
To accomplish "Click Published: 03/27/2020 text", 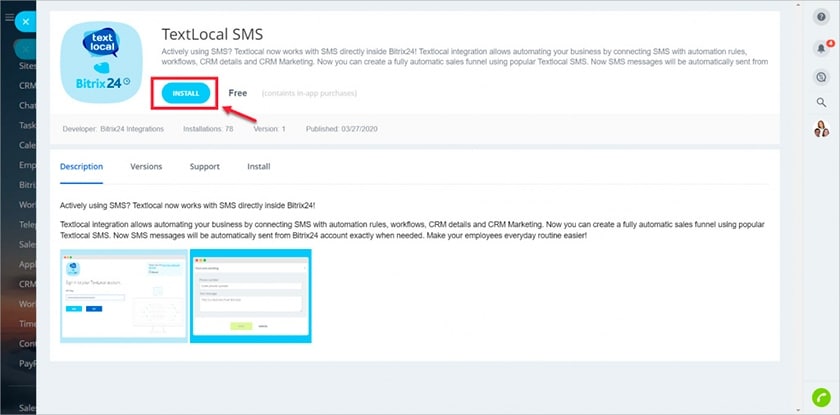I will tap(342, 129).
